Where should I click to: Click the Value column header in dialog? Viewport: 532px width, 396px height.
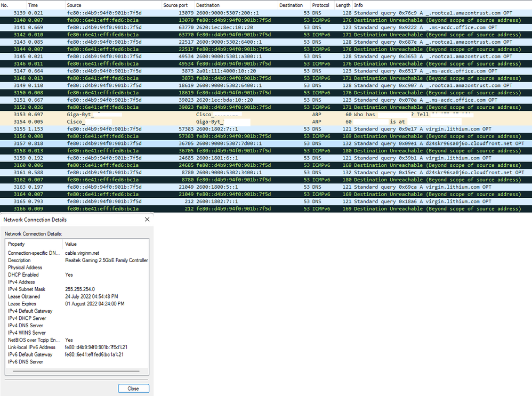[106, 244]
